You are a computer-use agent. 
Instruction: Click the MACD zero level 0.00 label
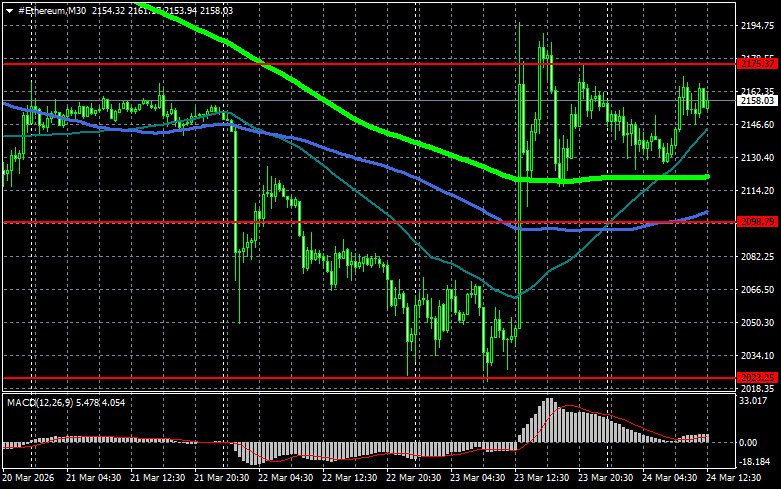[x=749, y=442]
